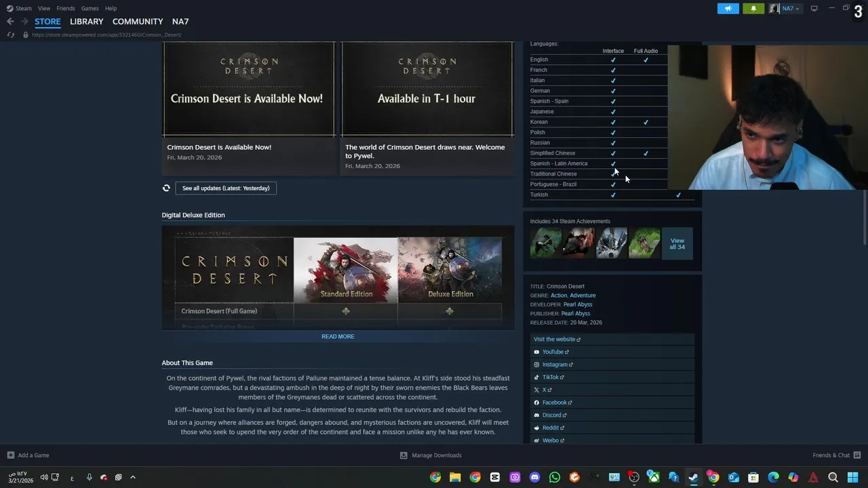Open the Help menu
868x488 pixels.
click(111, 8)
